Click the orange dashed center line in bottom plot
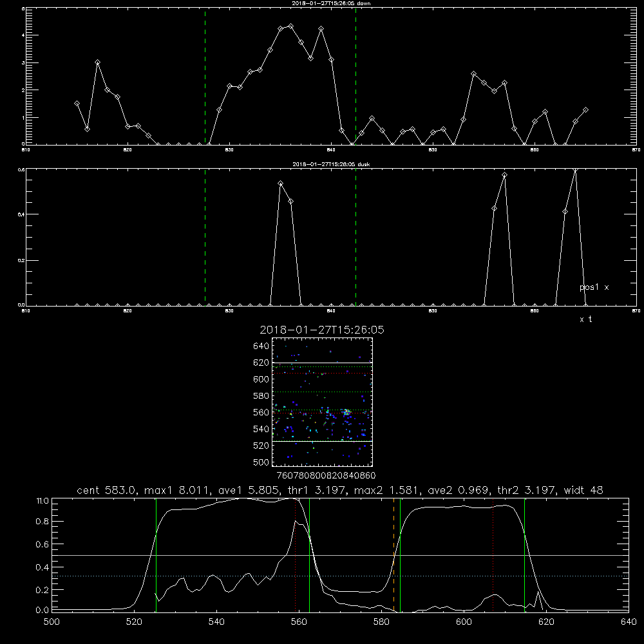Screen dimensions: 644x644 [x=393, y=555]
